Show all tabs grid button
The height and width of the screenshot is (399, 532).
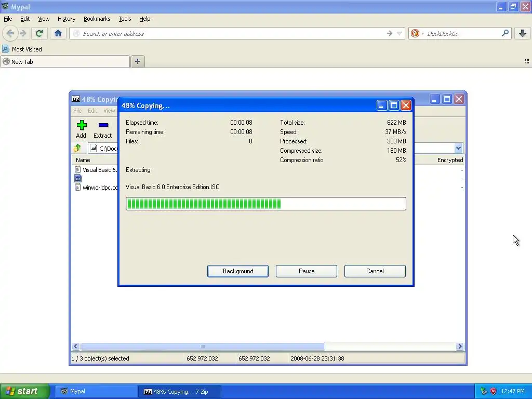point(527,61)
